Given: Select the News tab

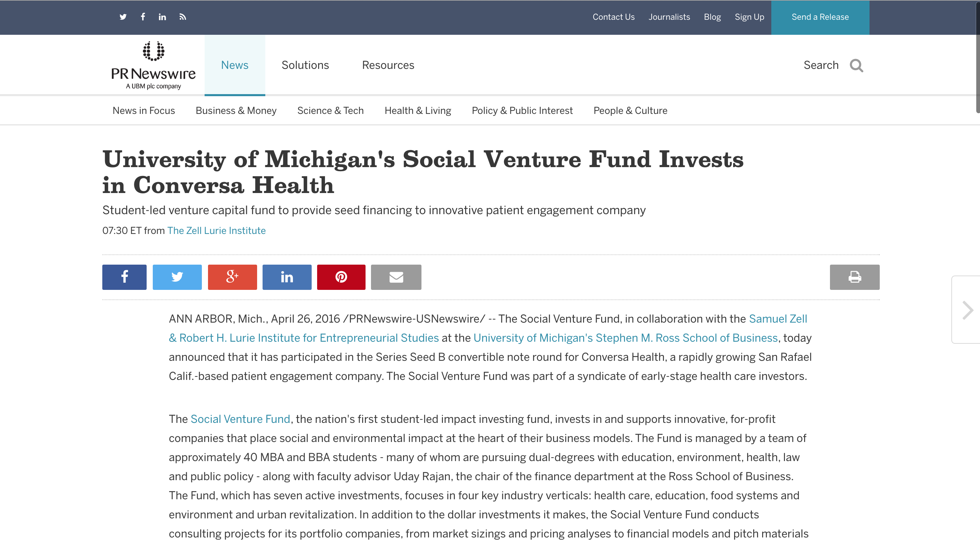Looking at the screenshot, I should [235, 65].
